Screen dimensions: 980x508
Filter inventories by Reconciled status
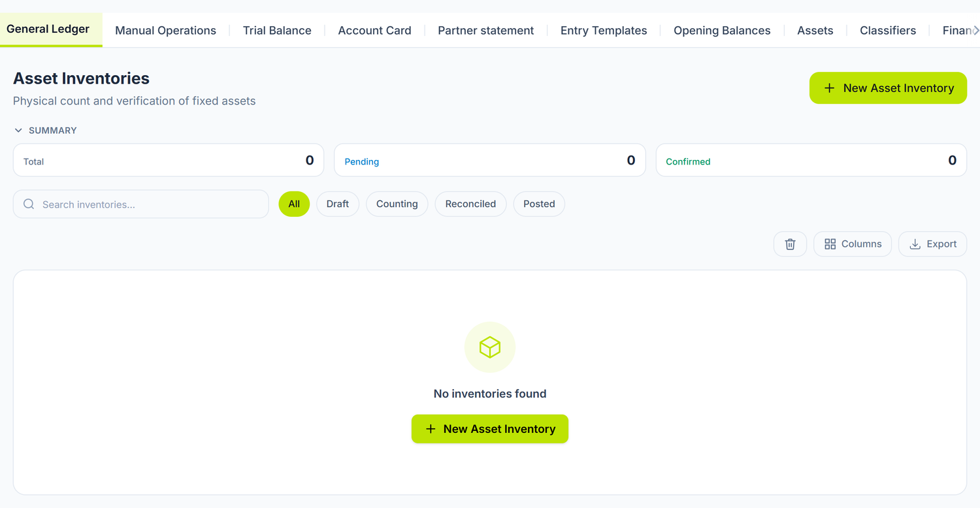470,204
